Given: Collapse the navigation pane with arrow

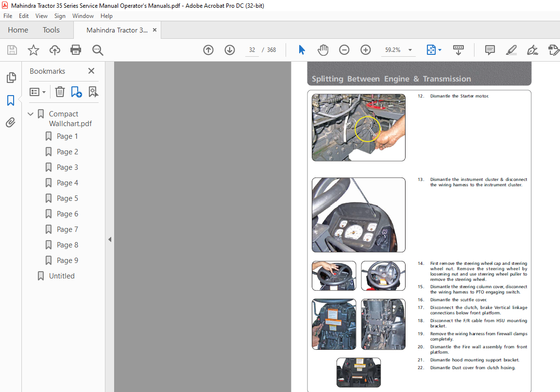Looking at the screenshot, I should (x=110, y=239).
